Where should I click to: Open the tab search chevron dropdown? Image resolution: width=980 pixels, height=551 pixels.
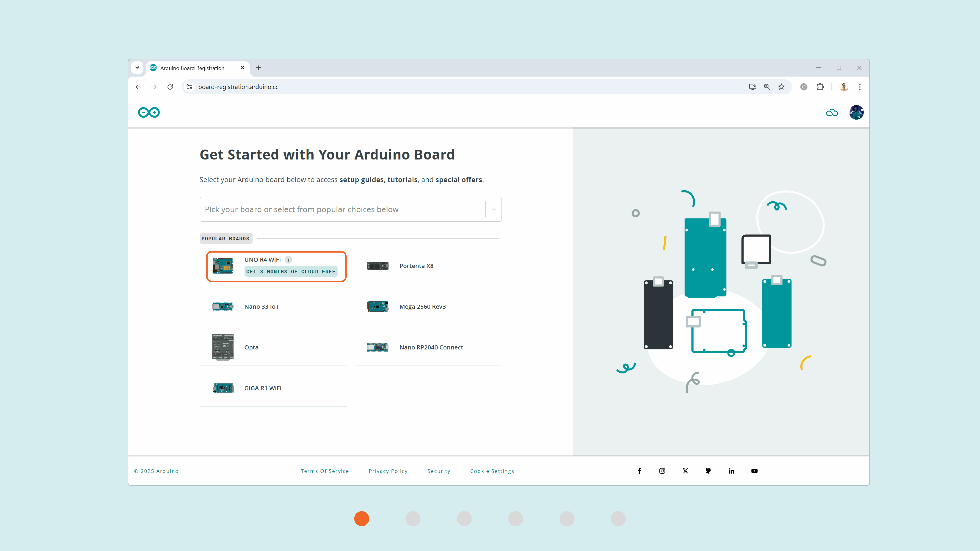pyautogui.click(x=137, y=68)
